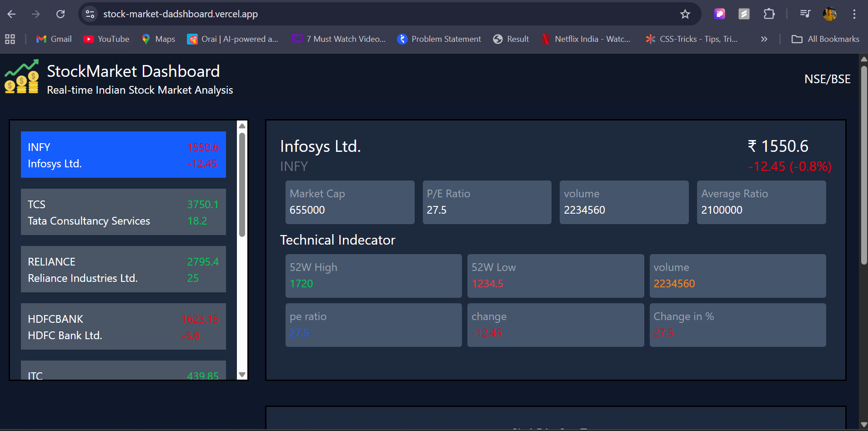Open the Netflix India bookmark
This screenshot has width=868, height=431.
tap(586, 39)
